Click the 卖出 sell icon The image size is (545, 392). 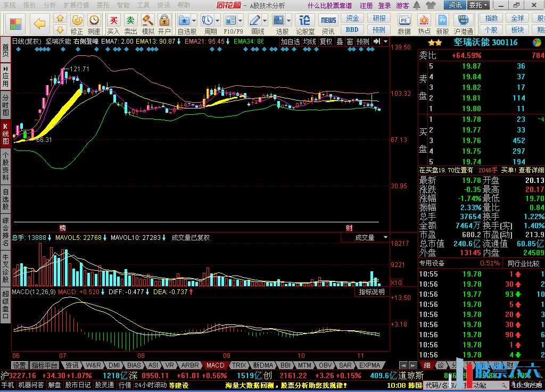pyautogui.click(x=131, y=24)
